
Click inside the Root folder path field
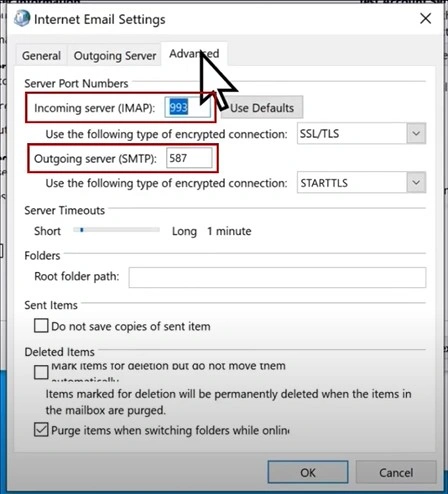(x=277, y=277)
